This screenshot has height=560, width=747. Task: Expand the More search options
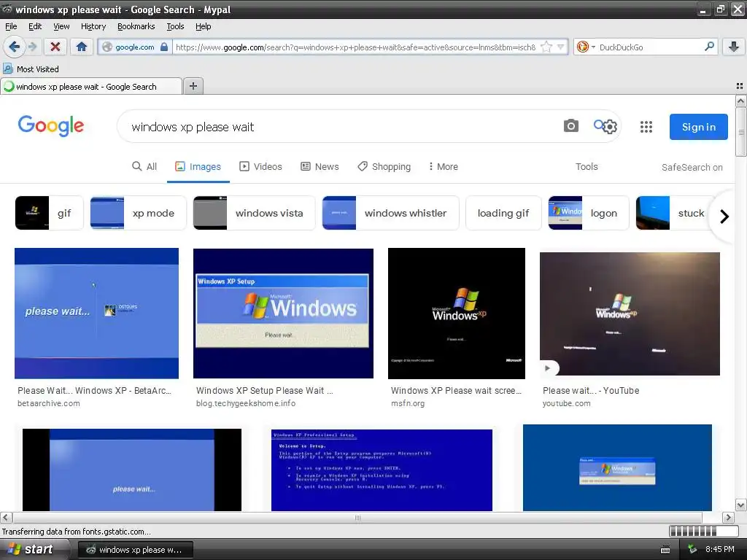click(x=443, y=167)
